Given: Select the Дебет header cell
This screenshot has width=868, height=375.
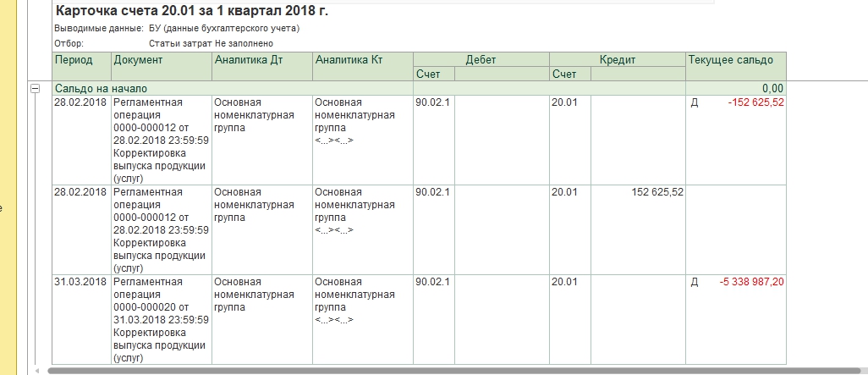Looking at the screenshot, I should coord(481,60).
